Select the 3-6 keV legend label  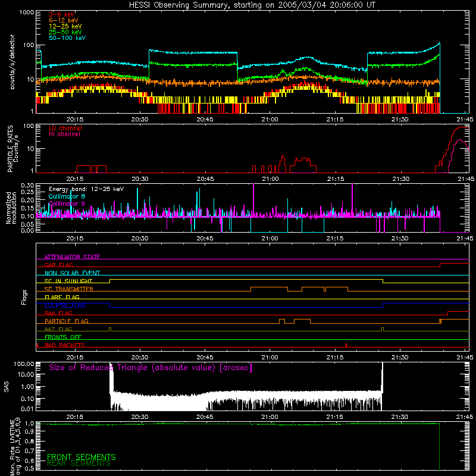pos(62,14)
